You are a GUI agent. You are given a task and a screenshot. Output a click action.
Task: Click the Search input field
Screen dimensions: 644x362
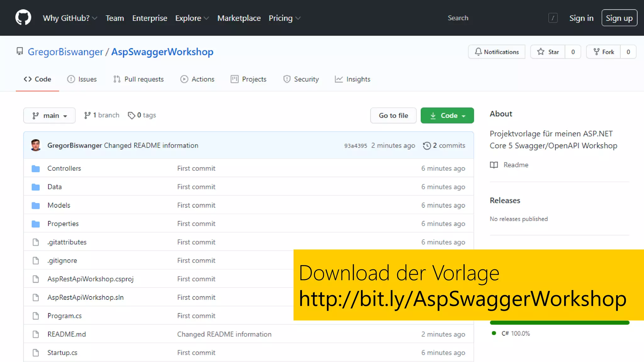click(x=502, y=18)
